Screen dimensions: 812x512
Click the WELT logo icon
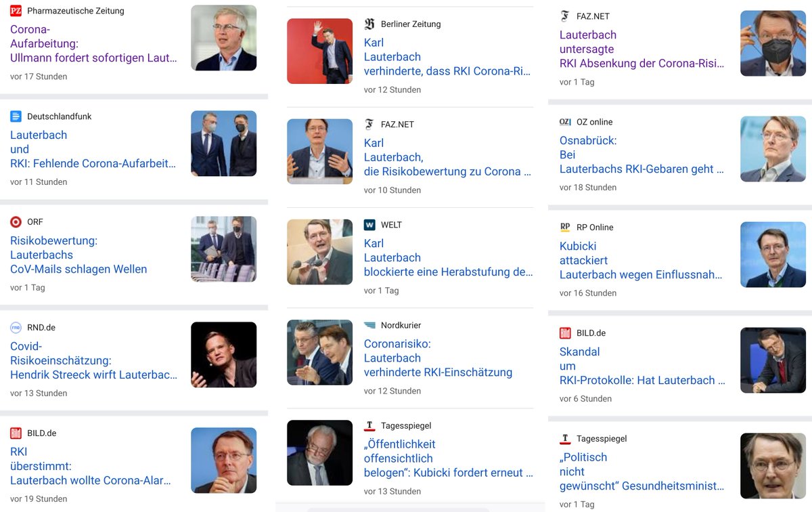coord(369,225)
